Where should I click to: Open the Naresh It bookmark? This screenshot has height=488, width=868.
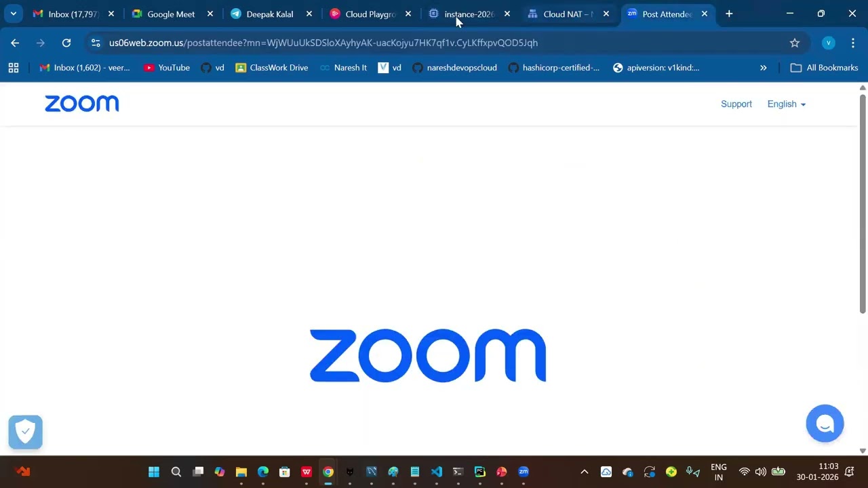tap(343, 68)
